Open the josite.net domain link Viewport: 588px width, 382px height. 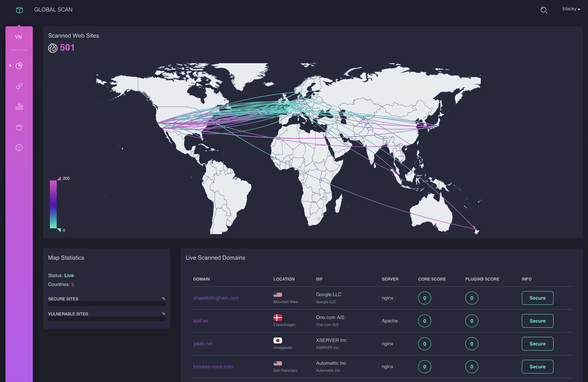tap(203, 344)
